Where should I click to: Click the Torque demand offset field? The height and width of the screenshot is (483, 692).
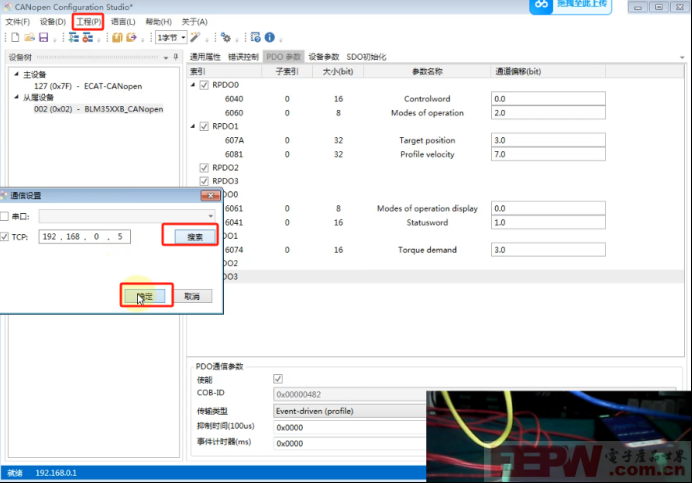[x=548, y=250]
